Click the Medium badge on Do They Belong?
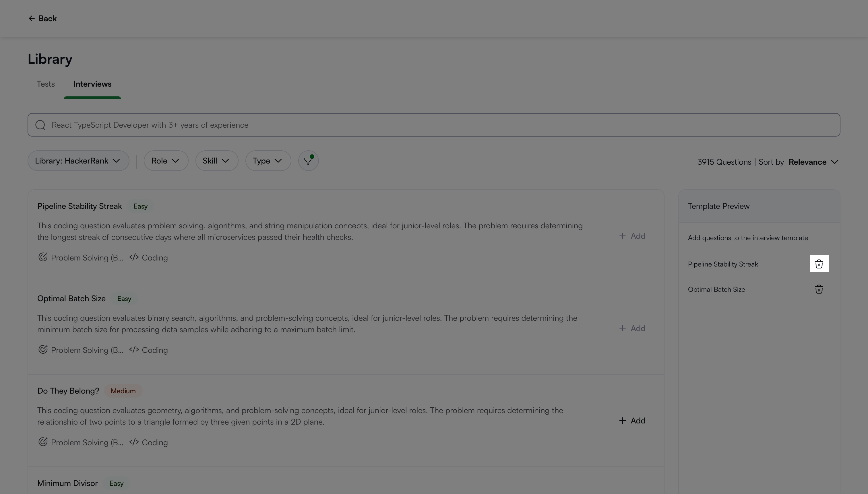868x494 pixels. pyautogui.click(x=123, y=391)
